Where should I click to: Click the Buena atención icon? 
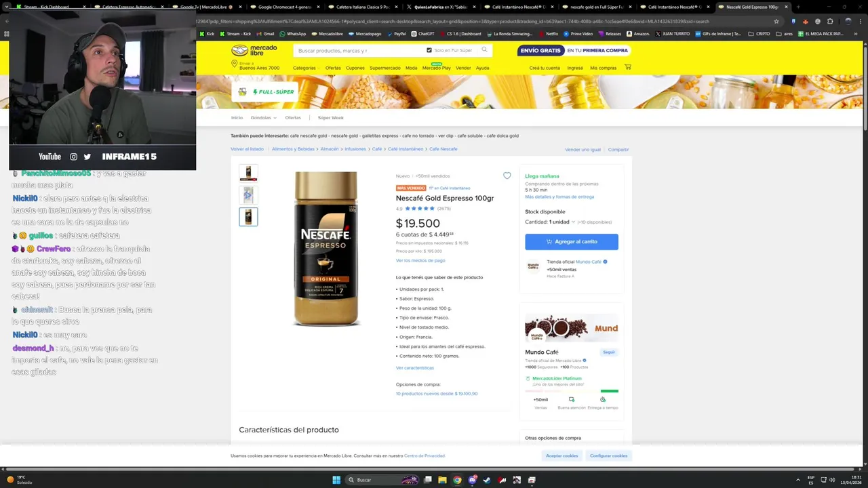tap(572, 399)
